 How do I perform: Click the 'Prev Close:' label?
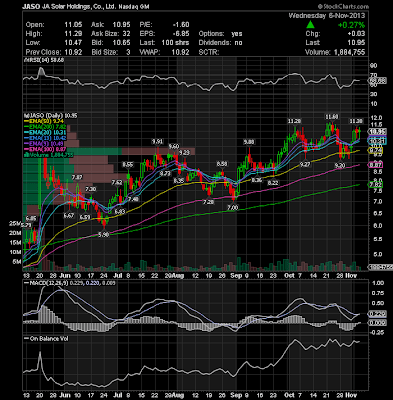pyautogui.click(x=43, y=52)
